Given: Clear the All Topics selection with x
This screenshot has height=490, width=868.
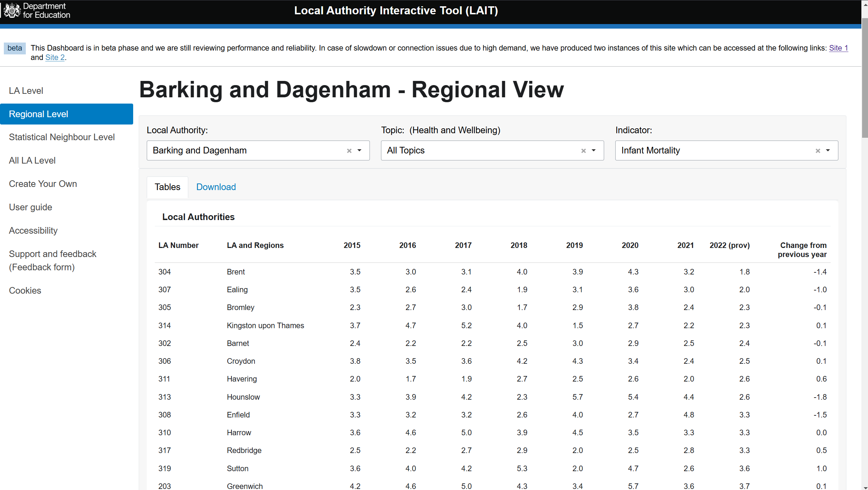Looking at the screenshot, I should pyautogui.click(x=583, y=151).
